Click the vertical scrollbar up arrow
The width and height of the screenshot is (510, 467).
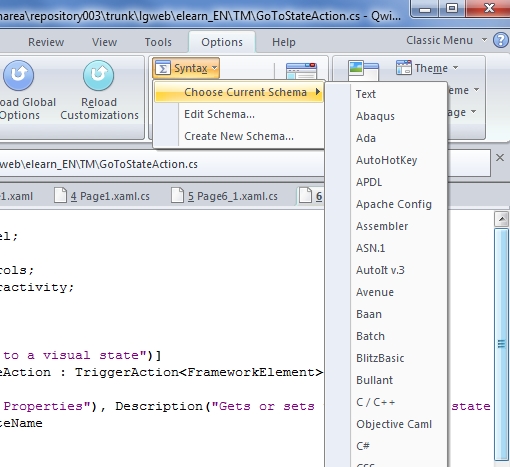501,219
